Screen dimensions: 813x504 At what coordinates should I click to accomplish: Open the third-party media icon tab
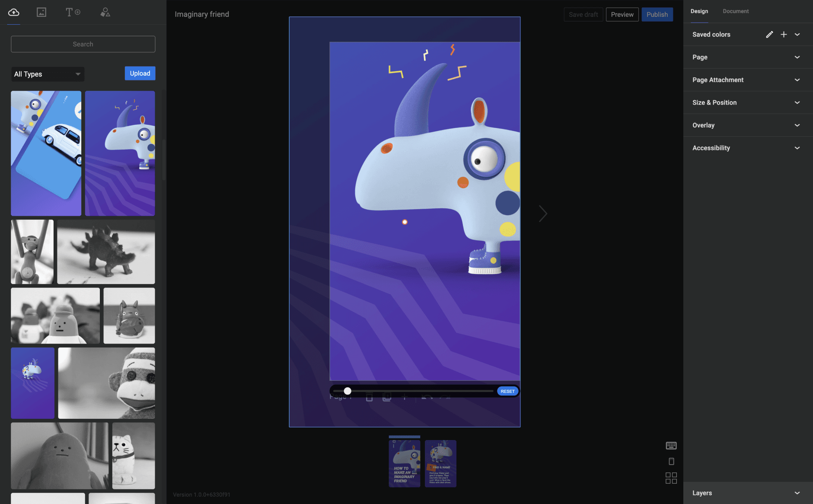click(x=41, y=12)
